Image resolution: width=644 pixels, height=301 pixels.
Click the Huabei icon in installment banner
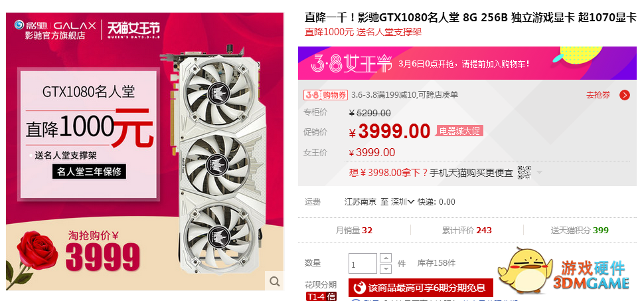359,288
